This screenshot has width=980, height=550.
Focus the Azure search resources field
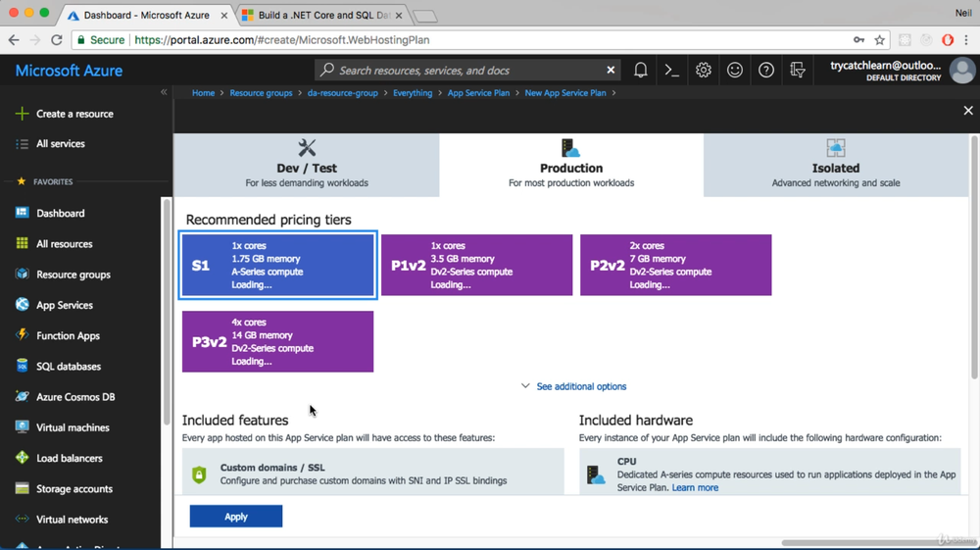pos(465,70)
